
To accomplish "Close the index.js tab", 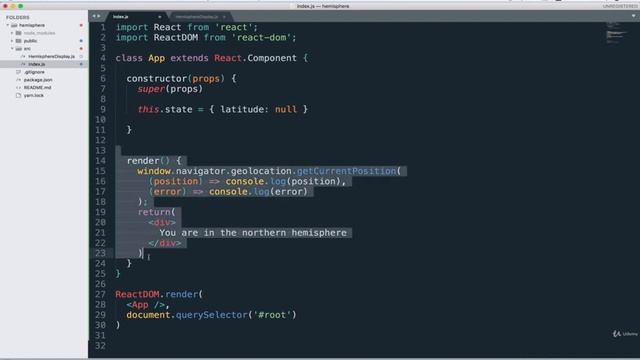I will pyautogui.click(x=160, y=17).
